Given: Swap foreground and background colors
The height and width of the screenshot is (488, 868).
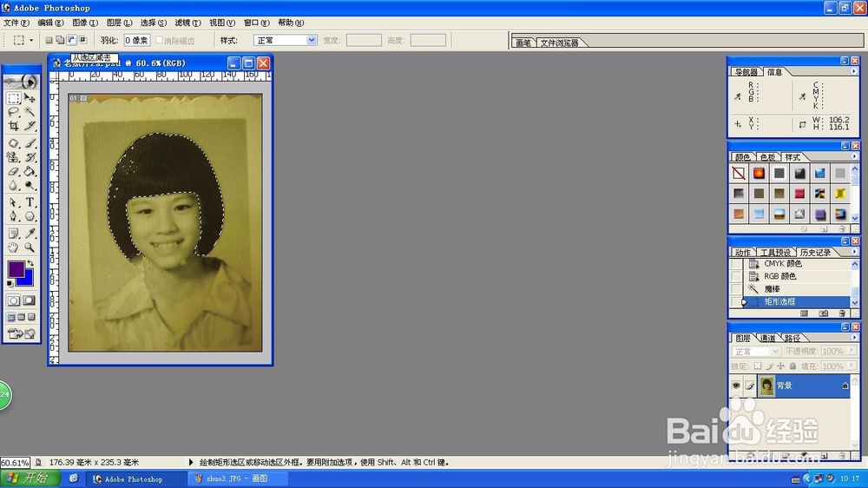Looking at the screenshot, I should click(30, 264).
